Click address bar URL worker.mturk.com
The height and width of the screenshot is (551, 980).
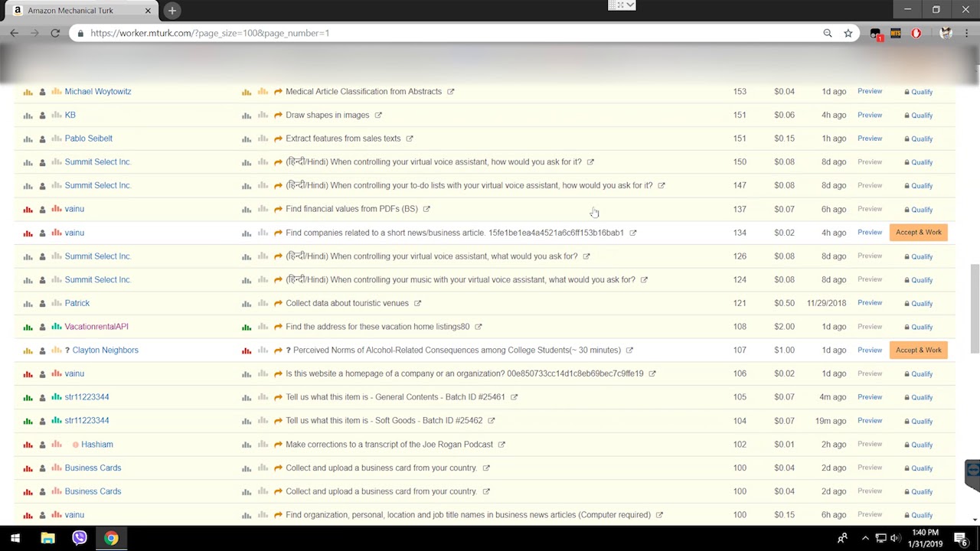point(210,33)
